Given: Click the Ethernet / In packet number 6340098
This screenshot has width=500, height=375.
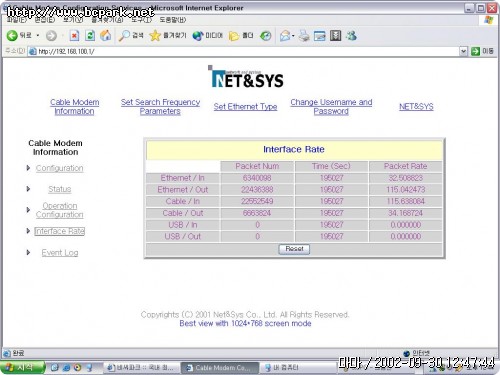Looking at the screenshot, I should (257, 178).
